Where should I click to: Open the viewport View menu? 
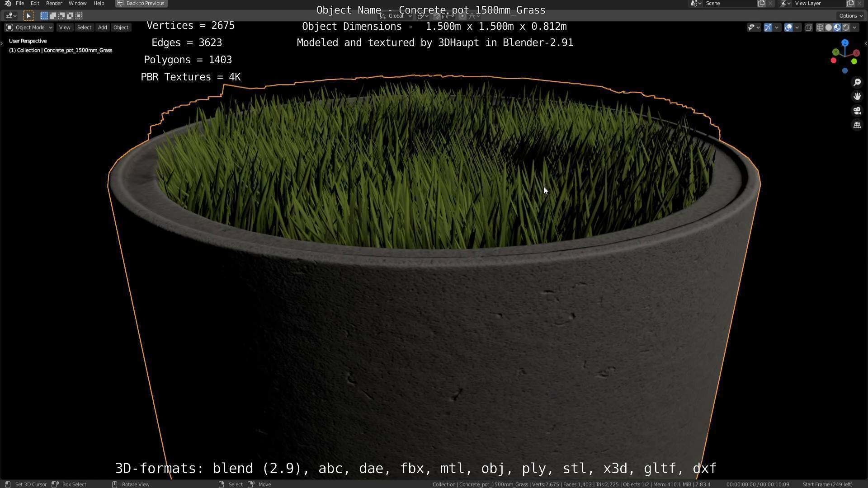(65, 28)
